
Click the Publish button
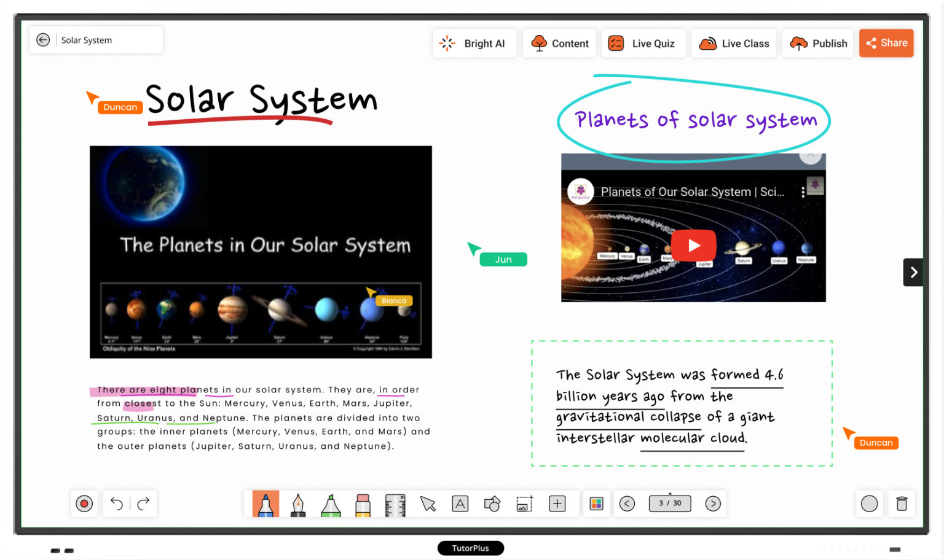click(817, 43)
